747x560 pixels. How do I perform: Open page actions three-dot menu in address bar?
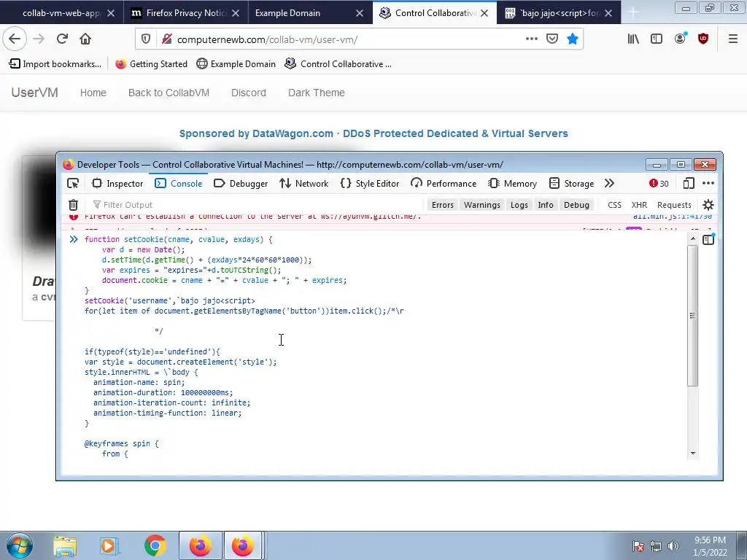point(532,39)
